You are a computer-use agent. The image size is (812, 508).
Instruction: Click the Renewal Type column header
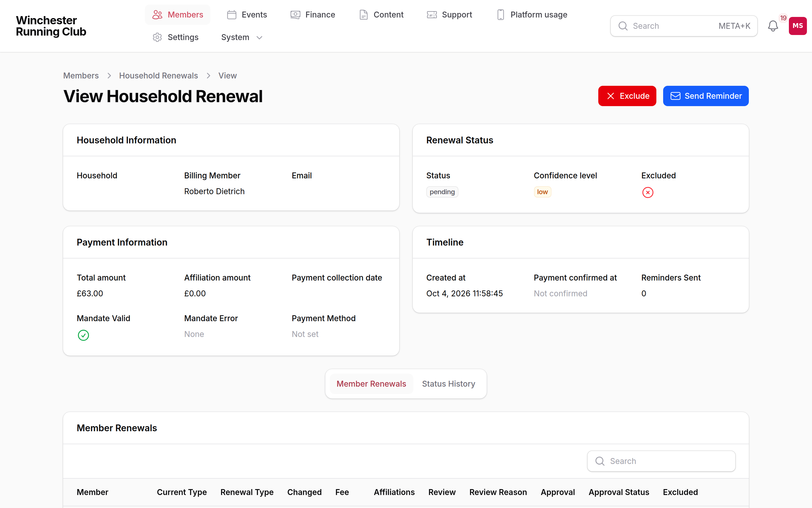click(247, 492)
